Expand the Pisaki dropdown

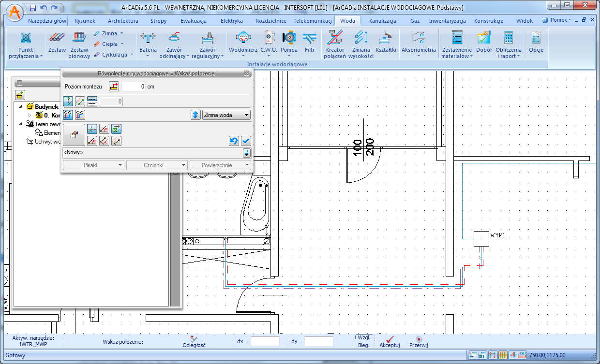(92, 165)
